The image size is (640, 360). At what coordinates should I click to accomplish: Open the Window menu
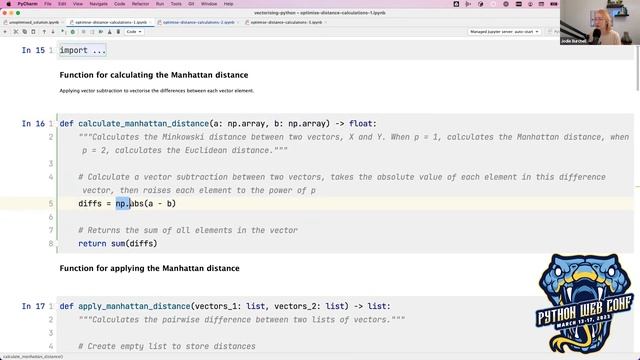(x=209, y=4)
